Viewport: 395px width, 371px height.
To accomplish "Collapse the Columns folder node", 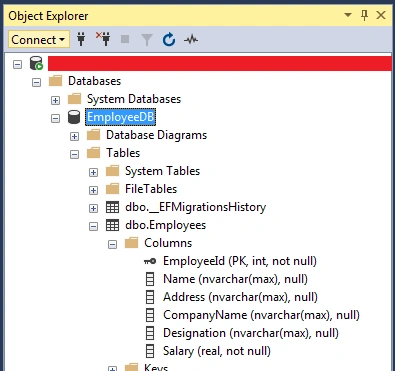I will coord(112,244).
